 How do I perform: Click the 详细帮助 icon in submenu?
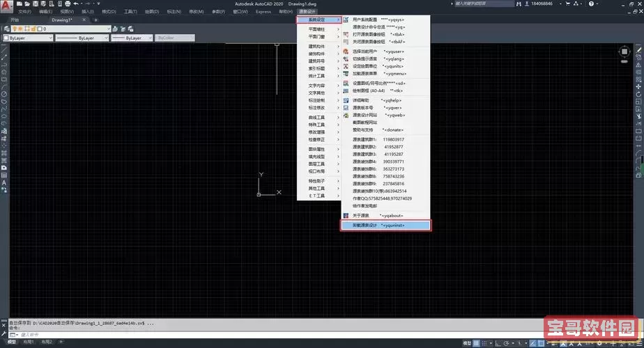click(x=346, y=100)
